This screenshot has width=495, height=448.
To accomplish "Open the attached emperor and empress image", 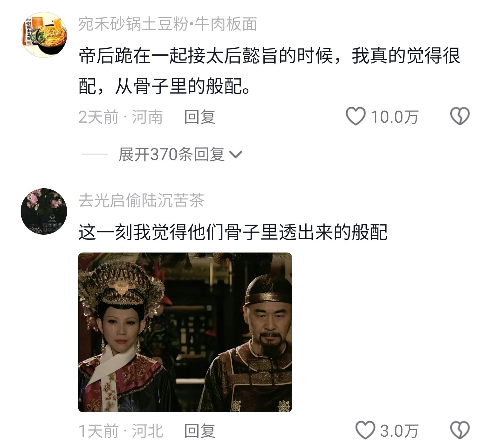I will click(185, 332).
